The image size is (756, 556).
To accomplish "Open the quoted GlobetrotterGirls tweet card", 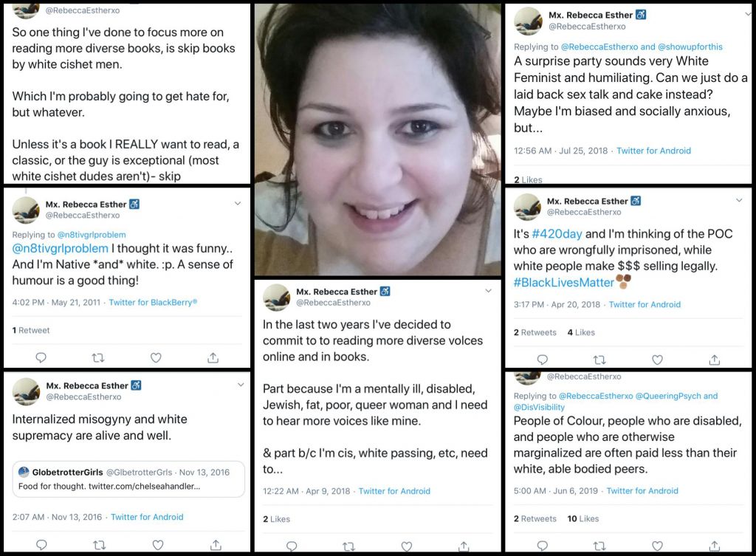I will pyautogui.click(x=128, y=479).
